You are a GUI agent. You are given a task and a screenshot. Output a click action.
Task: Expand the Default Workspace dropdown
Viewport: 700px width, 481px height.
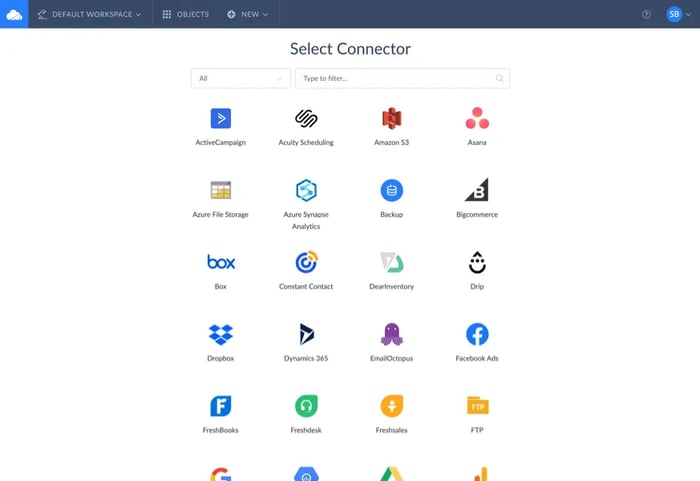(x=89, y=14)
